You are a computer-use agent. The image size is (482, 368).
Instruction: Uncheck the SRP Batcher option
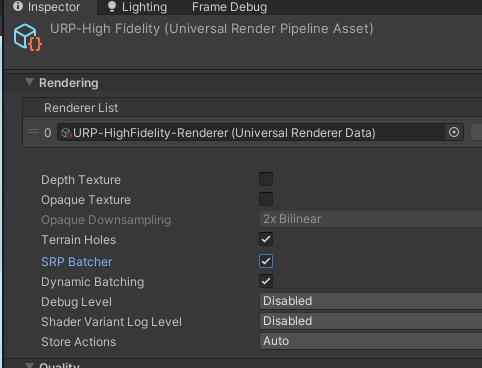tap(266, 261)
